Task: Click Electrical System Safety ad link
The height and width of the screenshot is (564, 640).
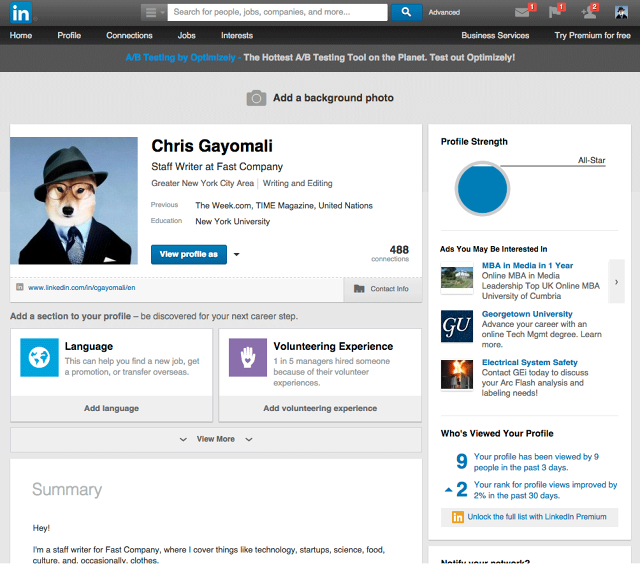Action: 530,362
